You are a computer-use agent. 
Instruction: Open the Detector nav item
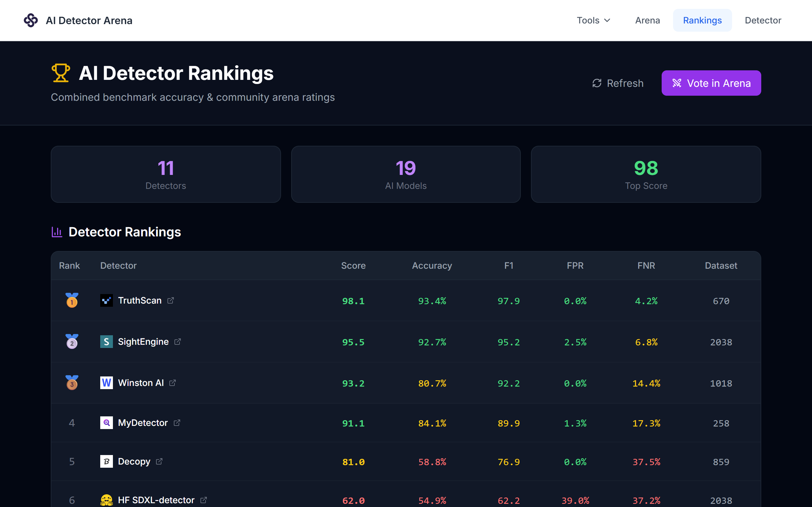point(763,21)
